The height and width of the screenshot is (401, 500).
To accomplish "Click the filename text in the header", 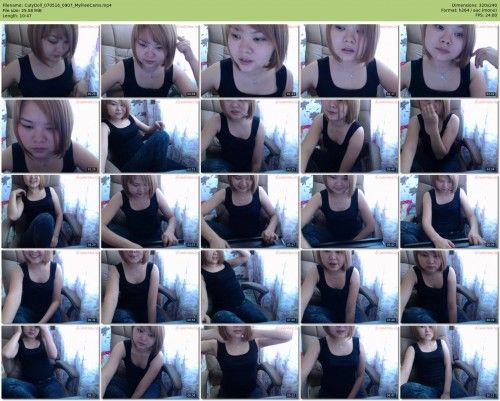I will (57, 5).
